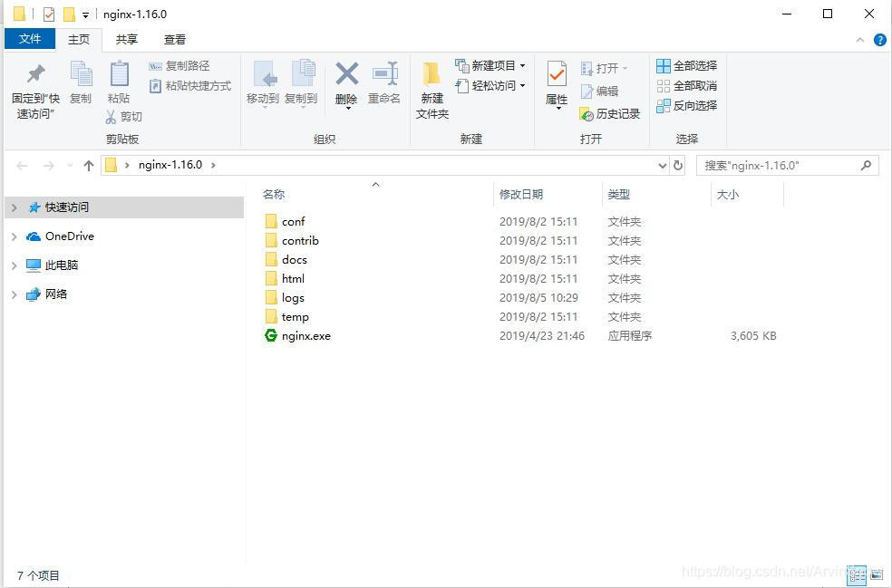The width and height of the screenshot is (892, 588).
Task: Create a New folder (新建文件夹)
Action: [x=432, y=90]
